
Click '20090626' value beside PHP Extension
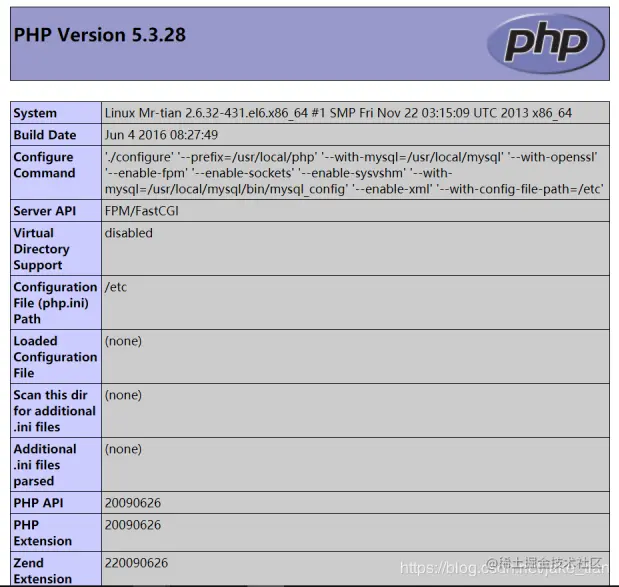pos(133,525)
